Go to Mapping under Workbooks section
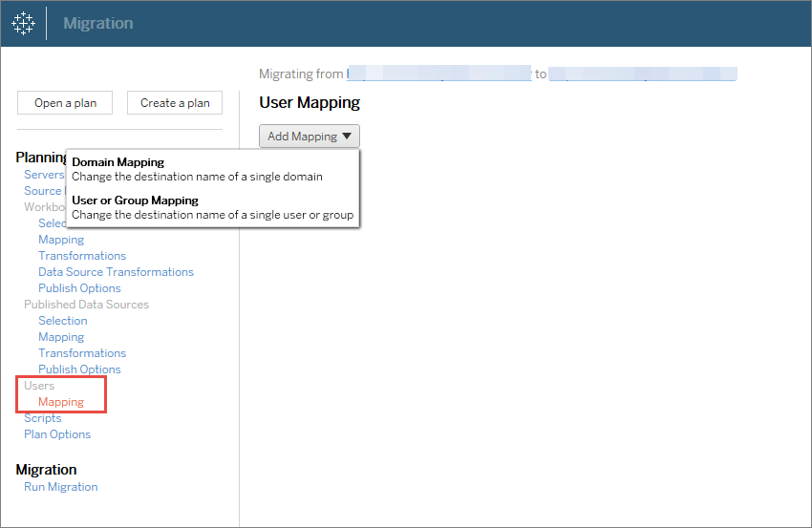The width and height of the screenshot is (812, 528). (61, 240)
